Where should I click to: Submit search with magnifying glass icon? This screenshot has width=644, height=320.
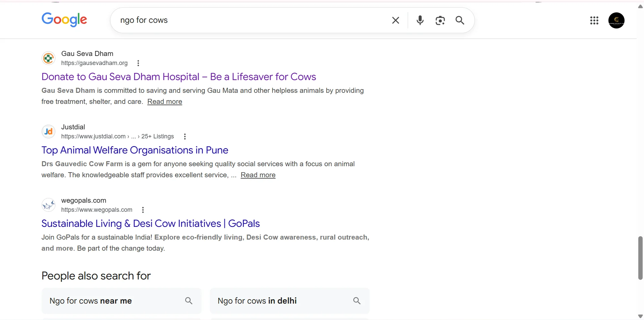460,20
